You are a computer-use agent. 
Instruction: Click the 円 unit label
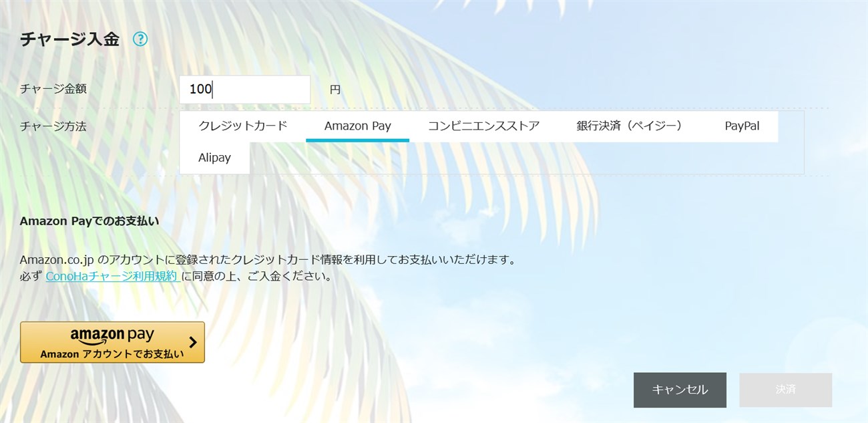[x=335, y=90]
